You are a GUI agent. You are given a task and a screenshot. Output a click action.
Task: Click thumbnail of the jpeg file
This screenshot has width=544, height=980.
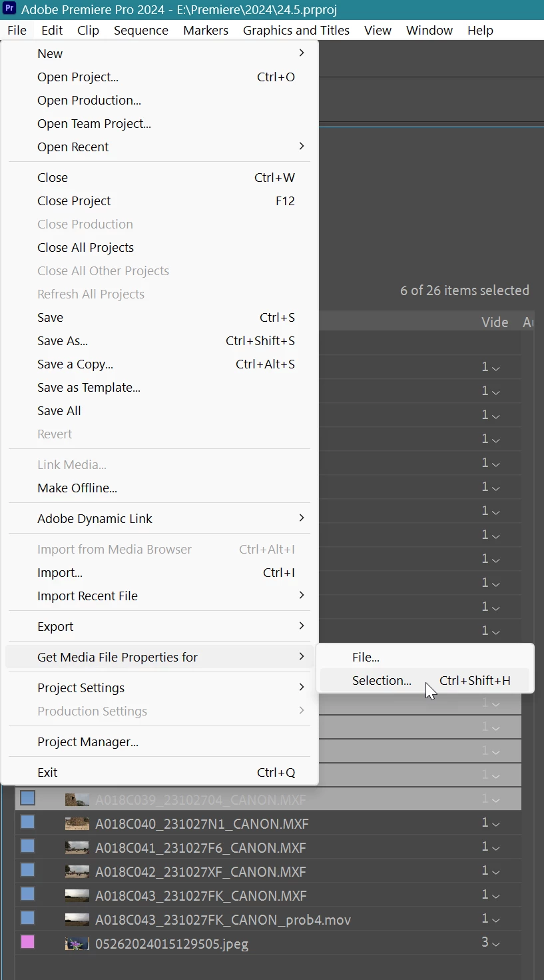(x=77, y=944)
